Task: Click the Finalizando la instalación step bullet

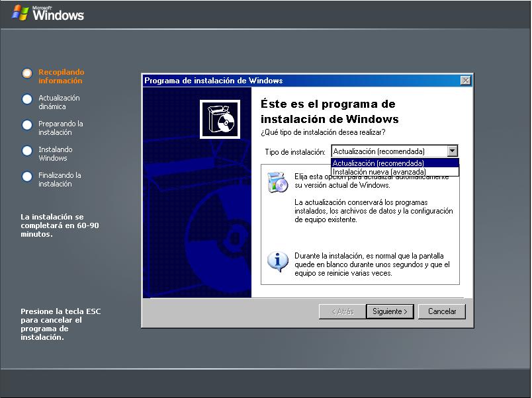Action: click(27, 177)
